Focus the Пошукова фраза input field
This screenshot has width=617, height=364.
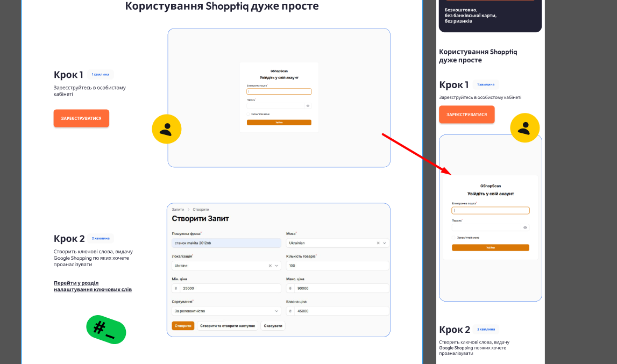coord(226,243)
